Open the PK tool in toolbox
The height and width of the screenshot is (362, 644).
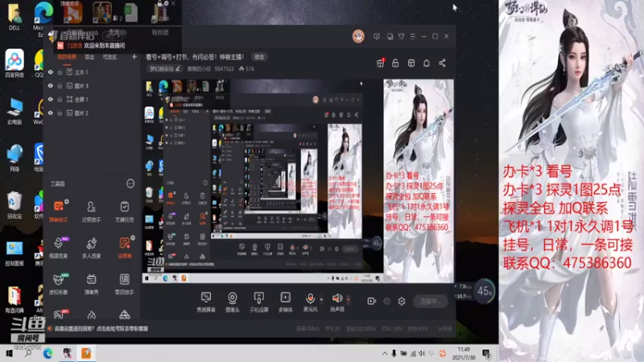click(x=58, y=315)
